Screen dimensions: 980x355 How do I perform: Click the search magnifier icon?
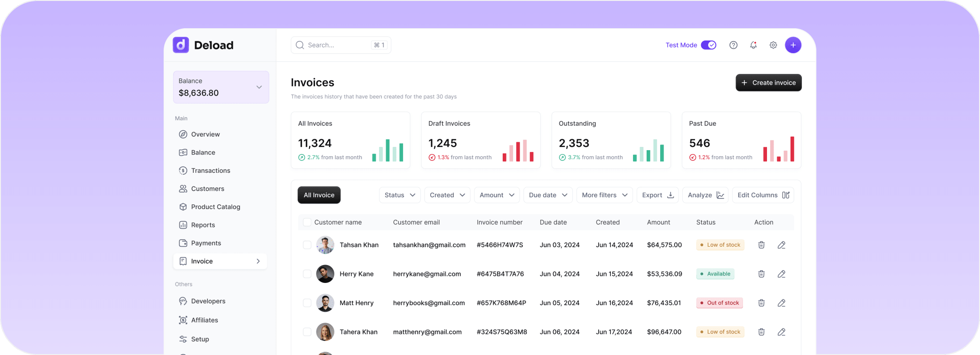coord(300,45)
